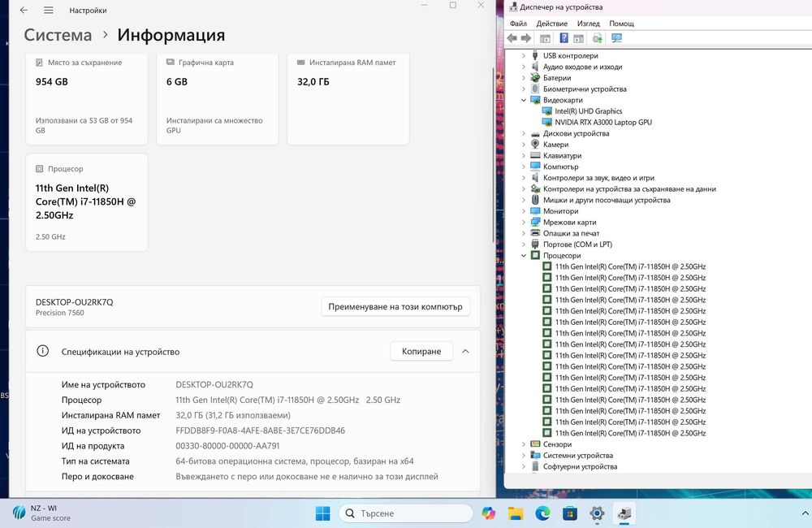
Task: Select Софтуерни устройства tree item
Action: click(580, 466)
